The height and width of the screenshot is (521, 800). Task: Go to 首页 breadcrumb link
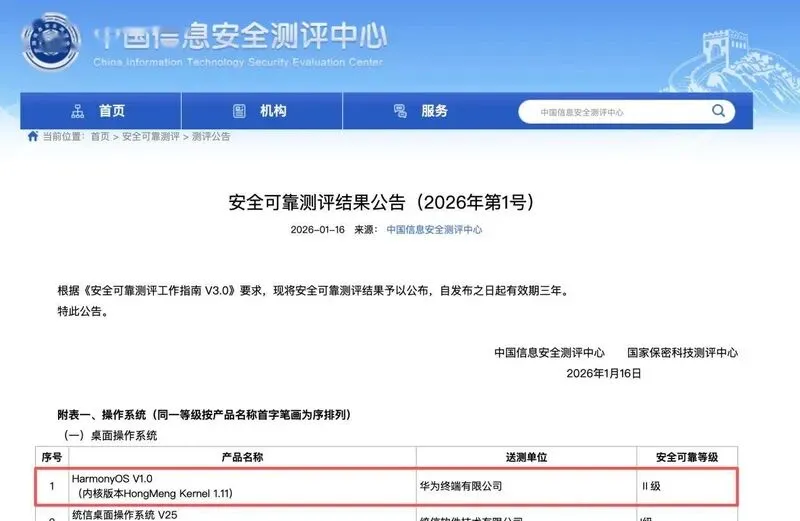click(100, 136)
